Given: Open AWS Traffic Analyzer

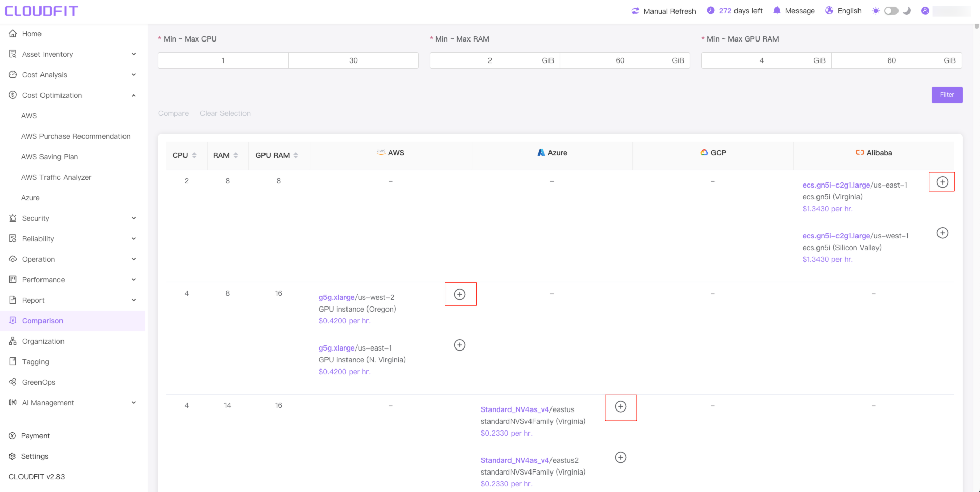Looking at the screenshot, I should pyautogui.click(x=56, y=177).
